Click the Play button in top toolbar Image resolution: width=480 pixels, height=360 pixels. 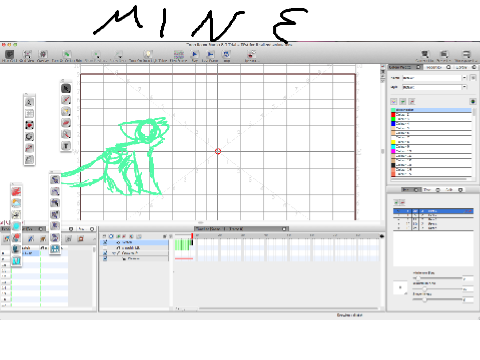coord(195,55)
